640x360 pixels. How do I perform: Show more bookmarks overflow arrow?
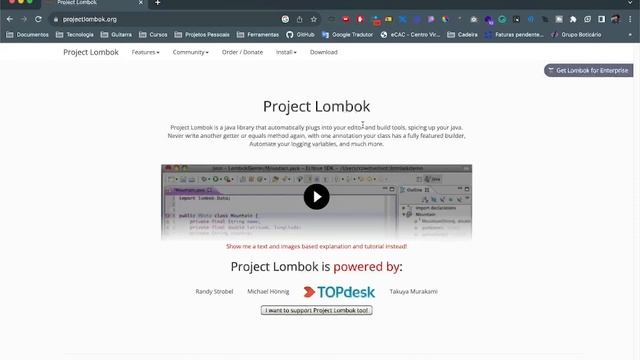[630, 35]
